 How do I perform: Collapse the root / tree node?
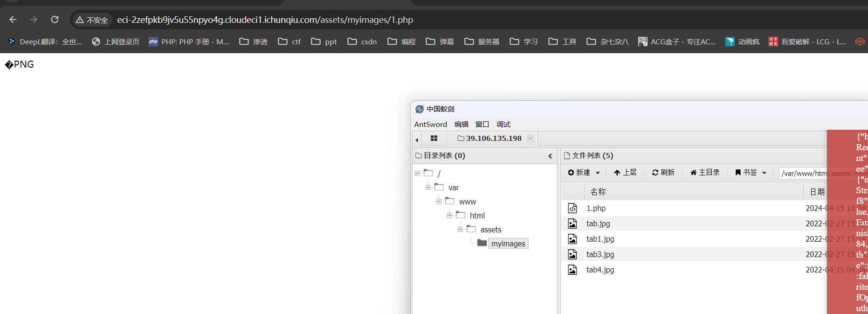(x=417, y=174)
